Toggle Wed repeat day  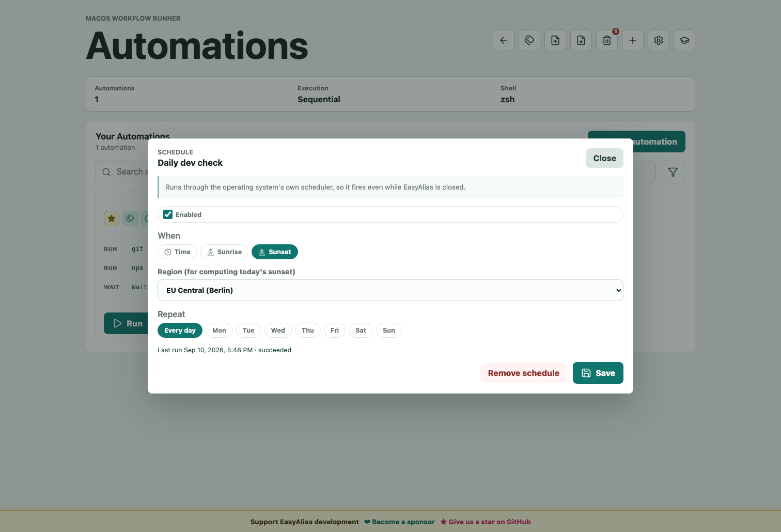[x=278, y=331]
